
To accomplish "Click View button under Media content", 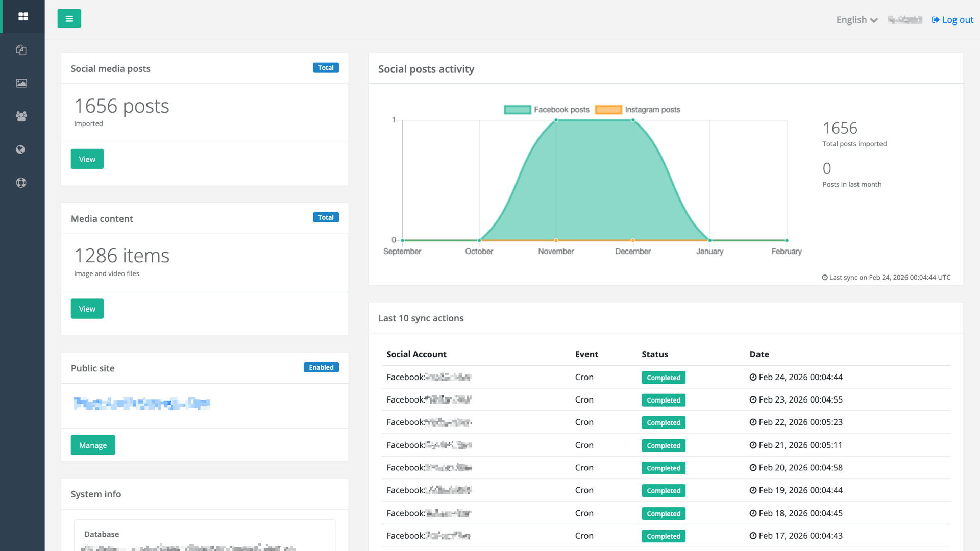I will 87,309.
